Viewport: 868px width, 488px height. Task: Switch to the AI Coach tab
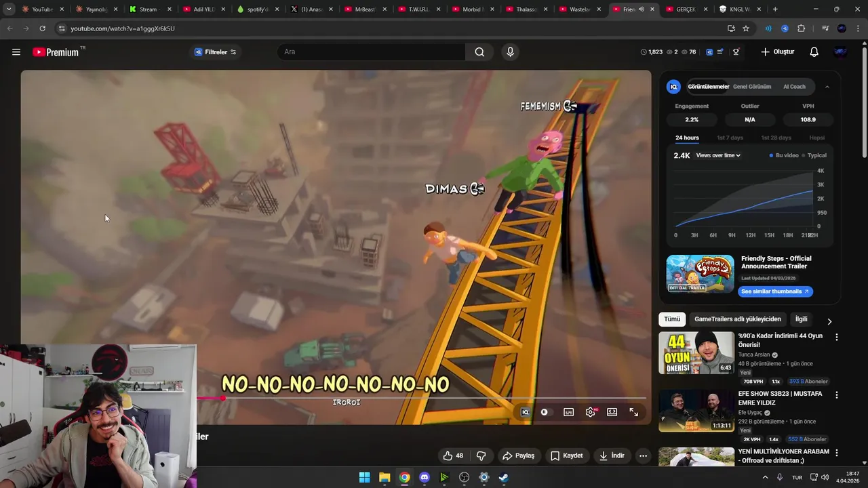pos(794,87)
